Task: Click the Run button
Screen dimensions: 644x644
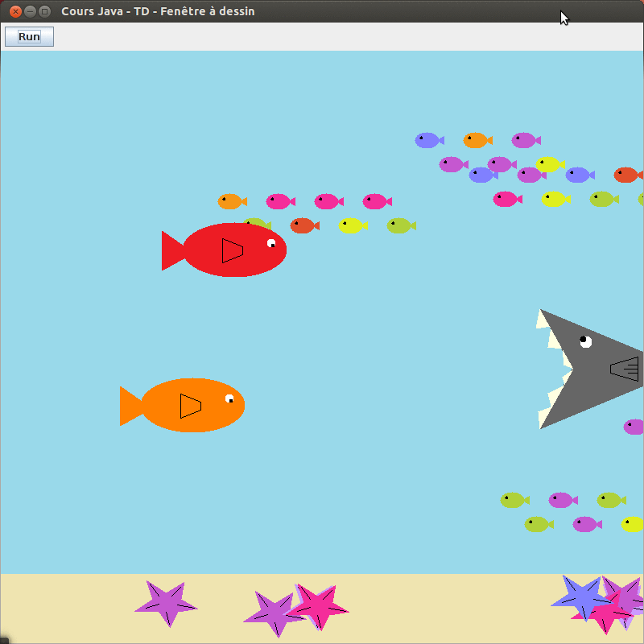Action: tap(29, 36)
